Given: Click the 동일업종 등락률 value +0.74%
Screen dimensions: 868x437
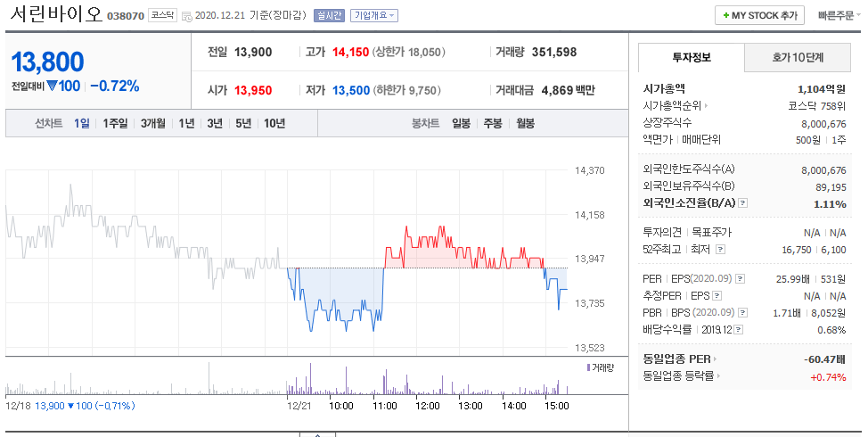Looking at the screenshot, I should point(828,377).
